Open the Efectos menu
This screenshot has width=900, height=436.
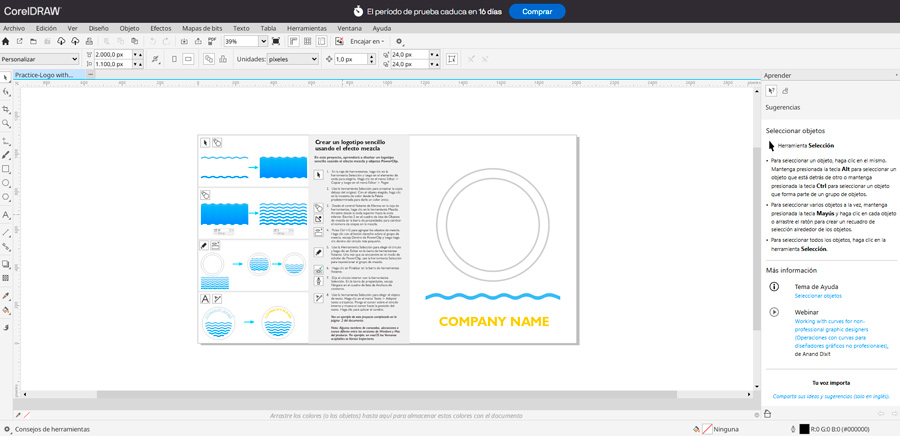coord(161,28)
